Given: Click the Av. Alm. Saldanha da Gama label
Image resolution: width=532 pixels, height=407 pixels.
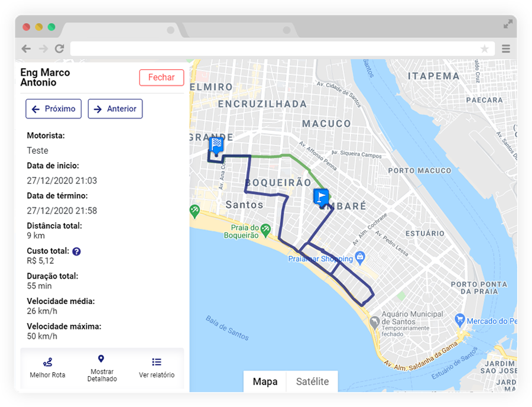Looking at the screenshot, I should point(421,357).
